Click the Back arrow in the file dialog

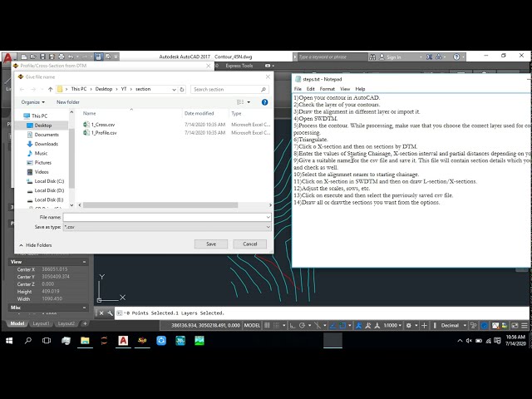tap(22, 89)
